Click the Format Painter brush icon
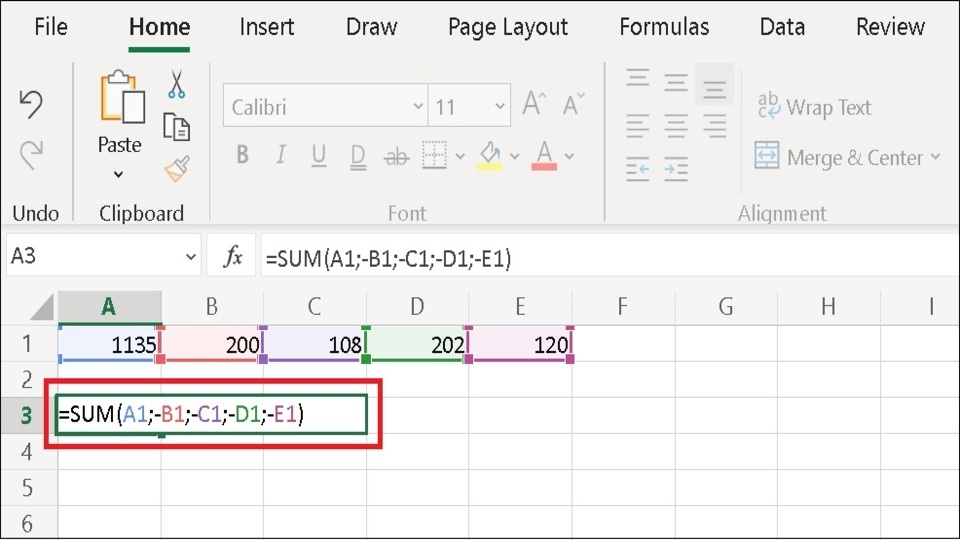960x540 pixels. pos(177,169)
